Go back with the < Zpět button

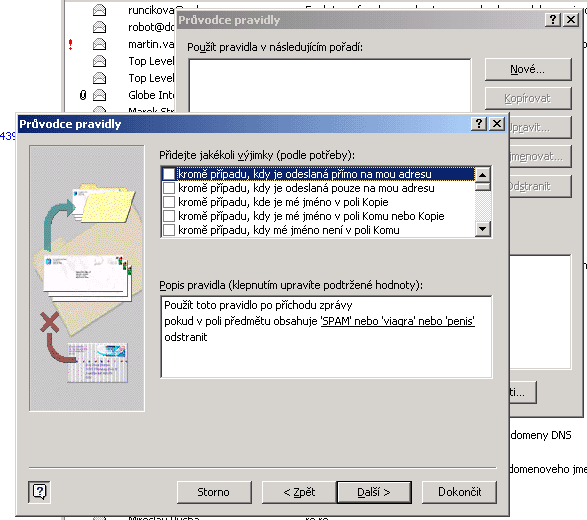click(299, 492)
